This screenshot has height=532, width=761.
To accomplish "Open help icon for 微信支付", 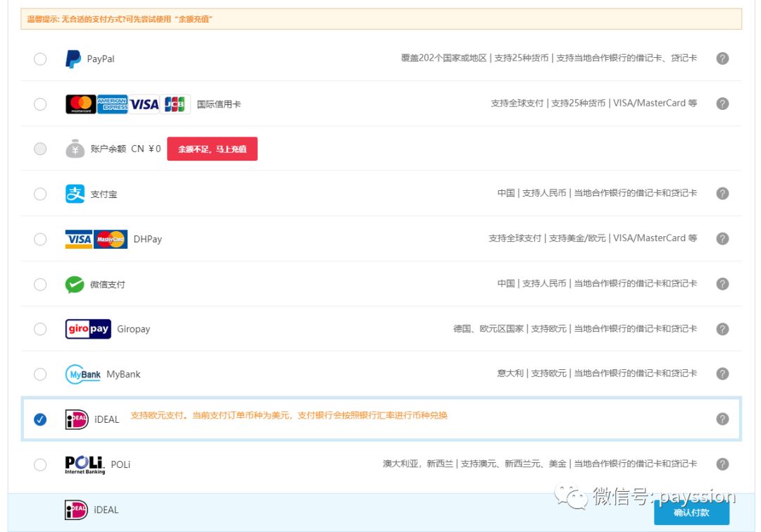I will point(722,283).
